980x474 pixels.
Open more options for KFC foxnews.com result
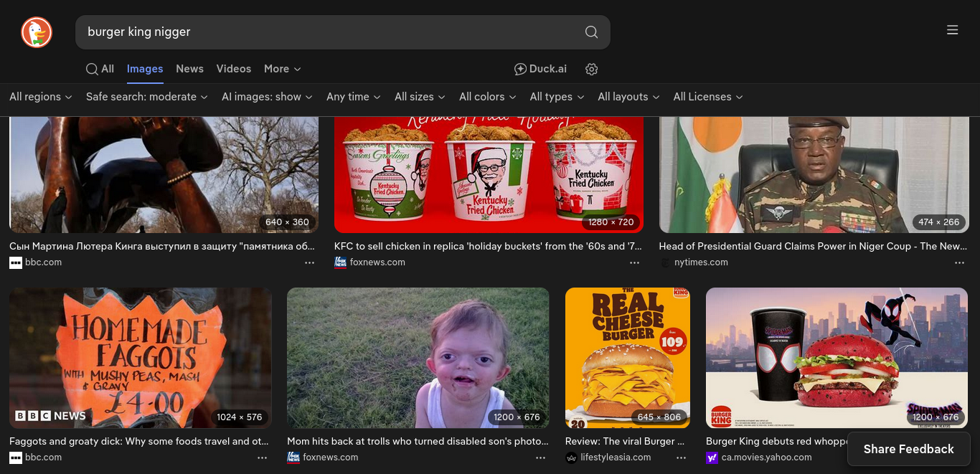coord(635,263)
